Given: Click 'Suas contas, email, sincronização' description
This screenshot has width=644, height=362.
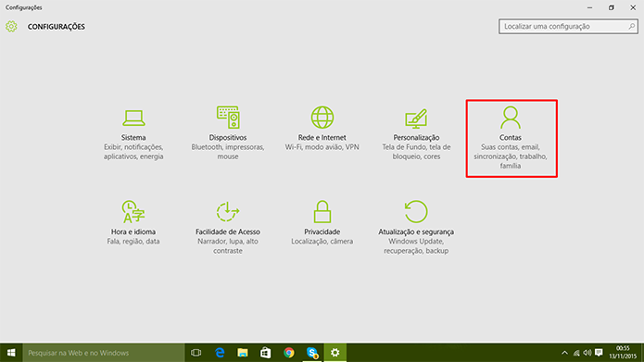Looking at the screenshot, I should pos(511,156).
